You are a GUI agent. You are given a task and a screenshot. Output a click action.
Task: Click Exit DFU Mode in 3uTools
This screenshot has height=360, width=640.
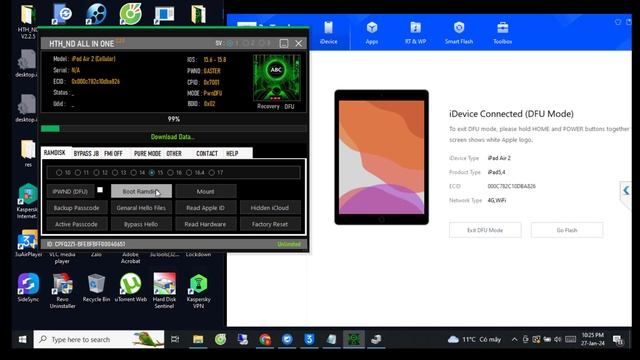485,230
